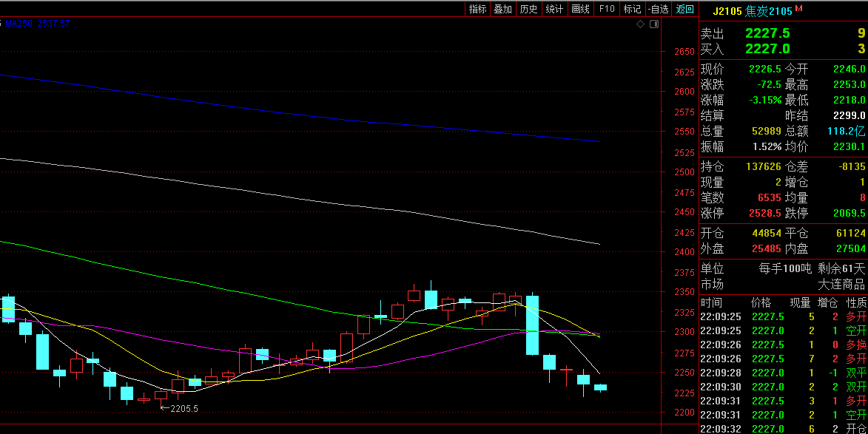This screenshot has height=434, width=868.
Task: Click the 均价 value 2230.1
Action: coord(850,146)
